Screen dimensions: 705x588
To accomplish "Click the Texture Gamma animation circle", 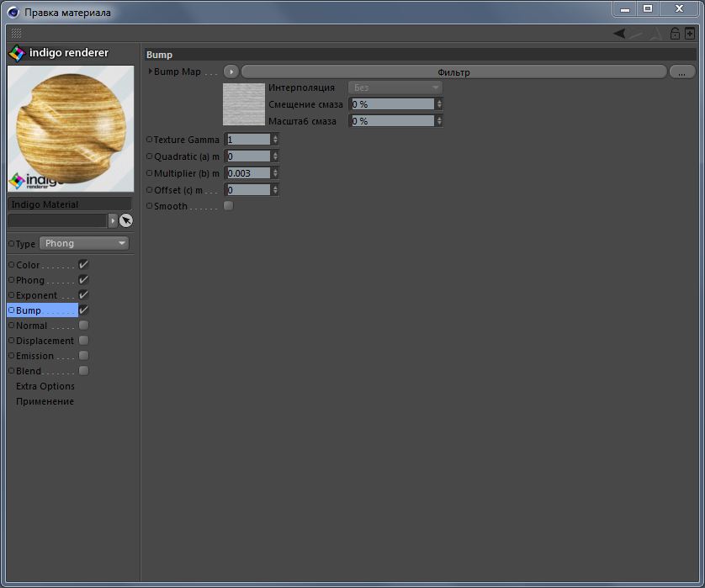I will coord(149,140).
